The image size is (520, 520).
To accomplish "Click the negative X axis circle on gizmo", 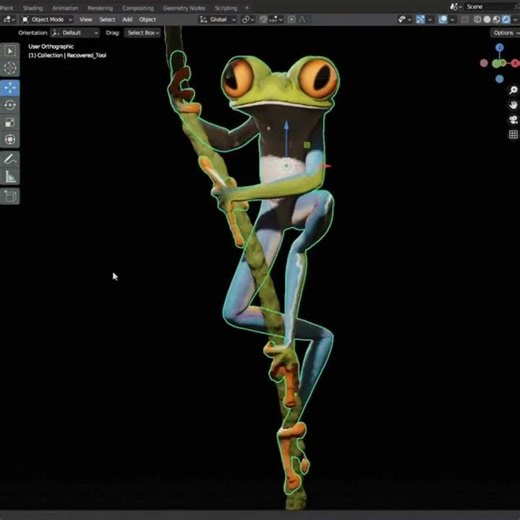I will (x=484, y=63).
